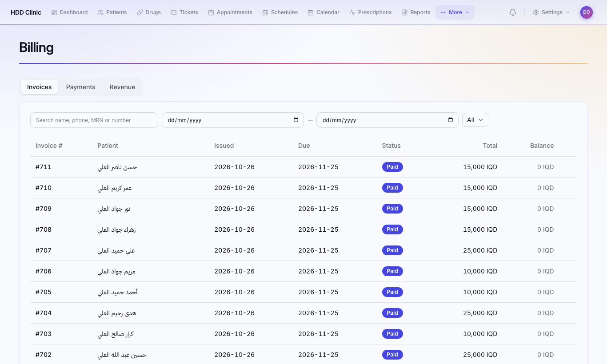Click the 25,000 IQD total for invoice #707
Viewport: 607px width, 364px height.
(480, 250)
